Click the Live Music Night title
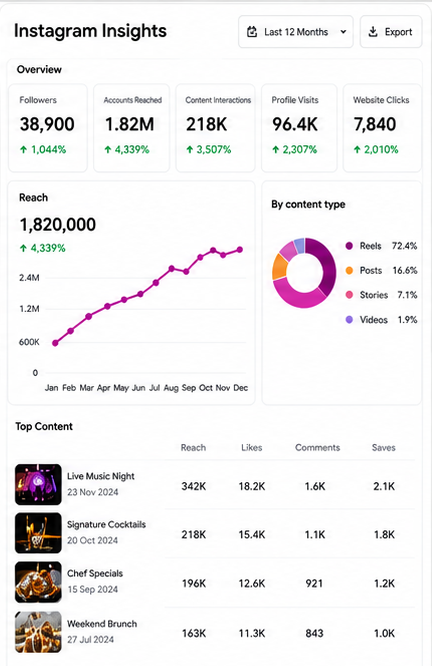The image size is (432, 666). 101,476
